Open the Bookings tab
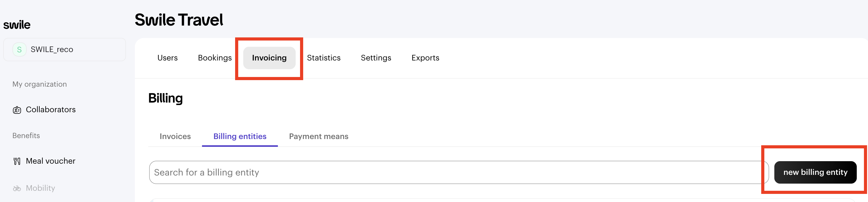The image size is (868, 202). 215,58
